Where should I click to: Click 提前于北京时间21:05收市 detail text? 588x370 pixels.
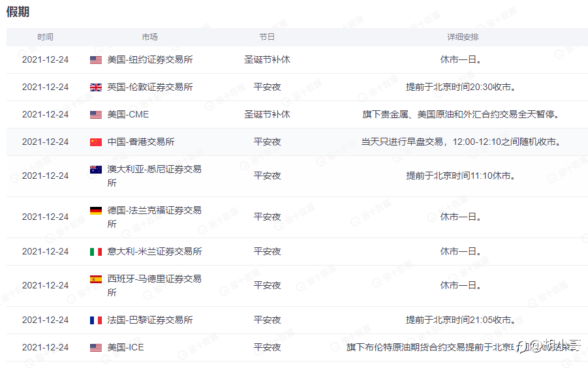point(461,320)
